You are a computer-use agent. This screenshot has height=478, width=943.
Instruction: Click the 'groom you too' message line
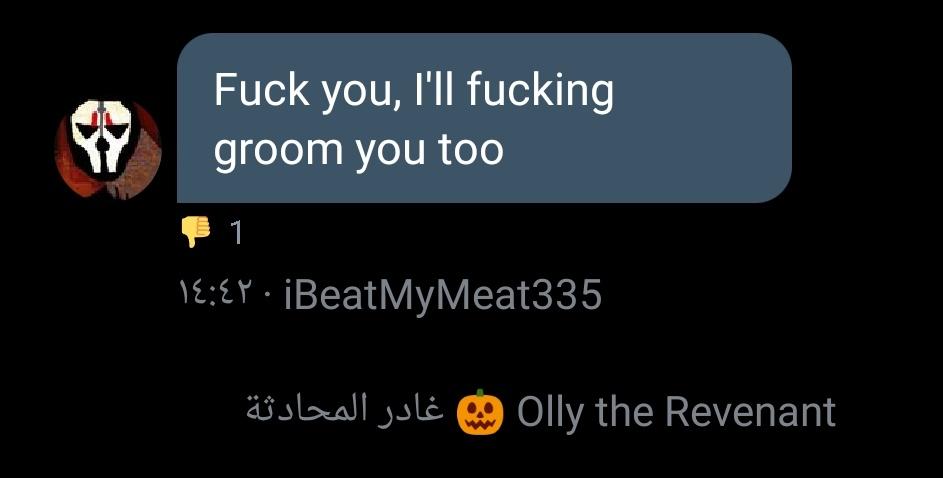[358, 149]
